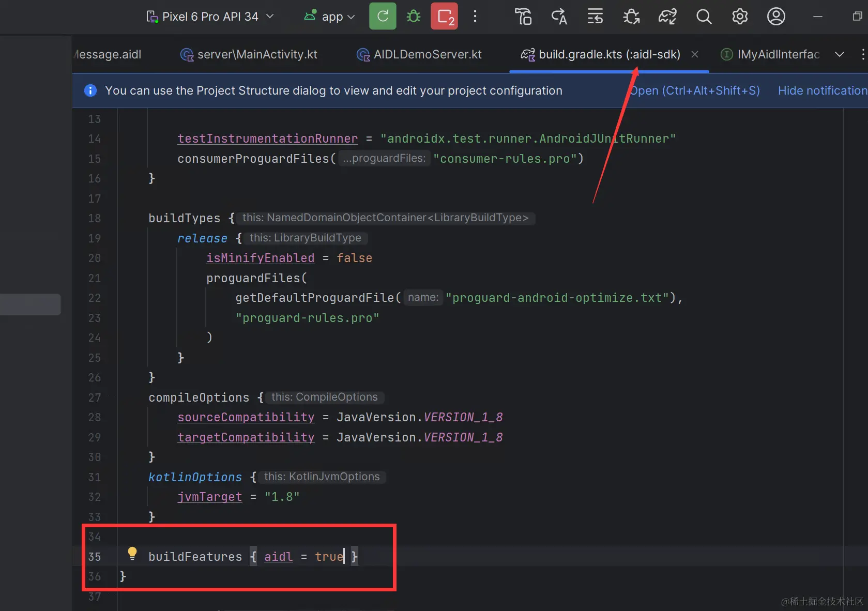Open the Pixel 6 Pro API 34 device dropdown

point(210,17)
